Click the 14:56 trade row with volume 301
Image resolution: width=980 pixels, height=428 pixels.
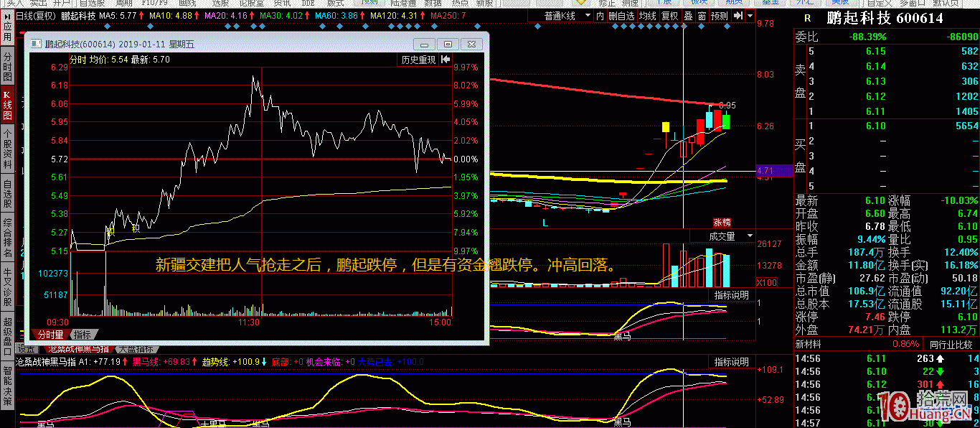[x=887, y=384]
